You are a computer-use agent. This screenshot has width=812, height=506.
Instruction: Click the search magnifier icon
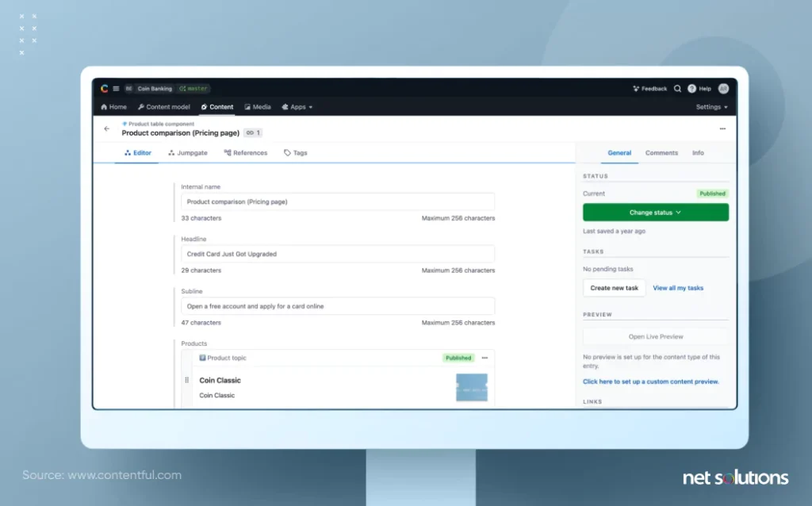(677, 89)
